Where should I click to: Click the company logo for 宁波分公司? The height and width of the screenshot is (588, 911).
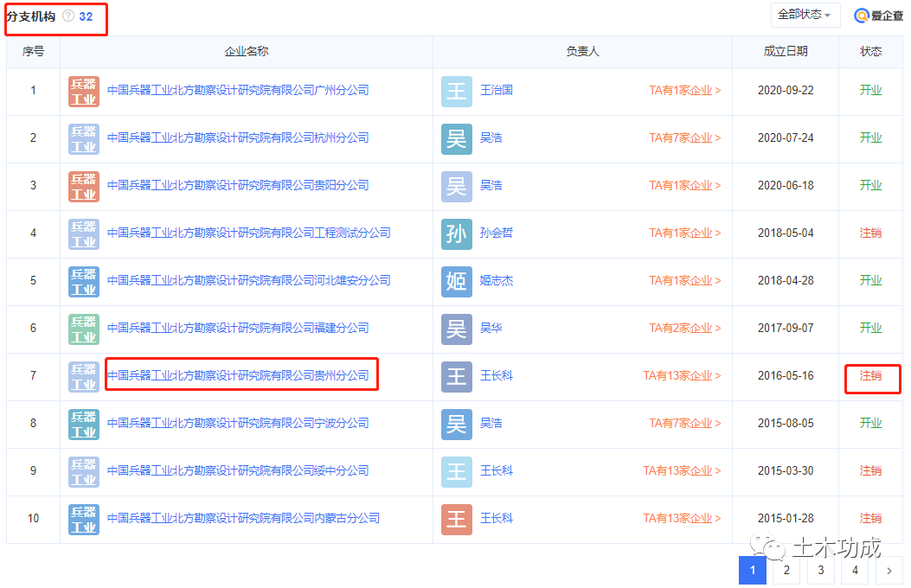pos(84,425)
